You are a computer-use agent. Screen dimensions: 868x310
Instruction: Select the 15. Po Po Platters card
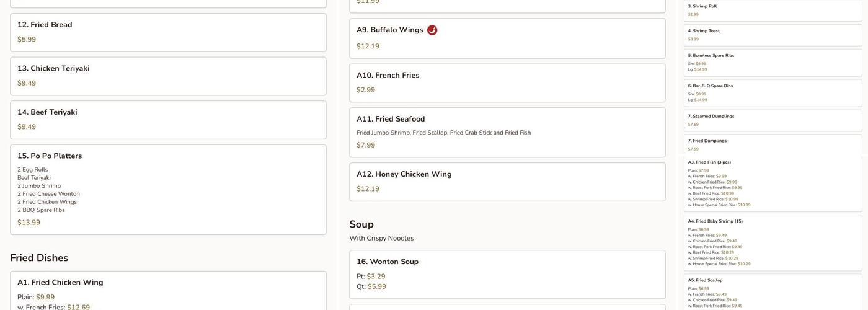click(x=168, y=190)
